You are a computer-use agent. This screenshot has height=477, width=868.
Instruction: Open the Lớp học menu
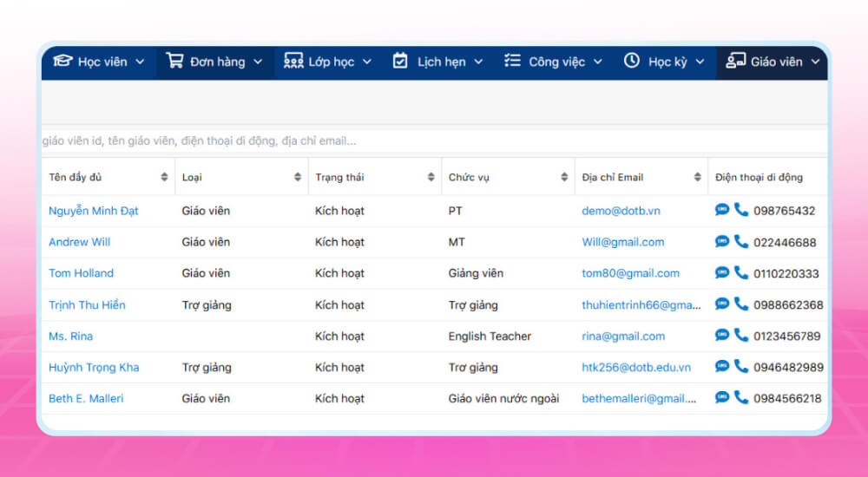[328, 62]
